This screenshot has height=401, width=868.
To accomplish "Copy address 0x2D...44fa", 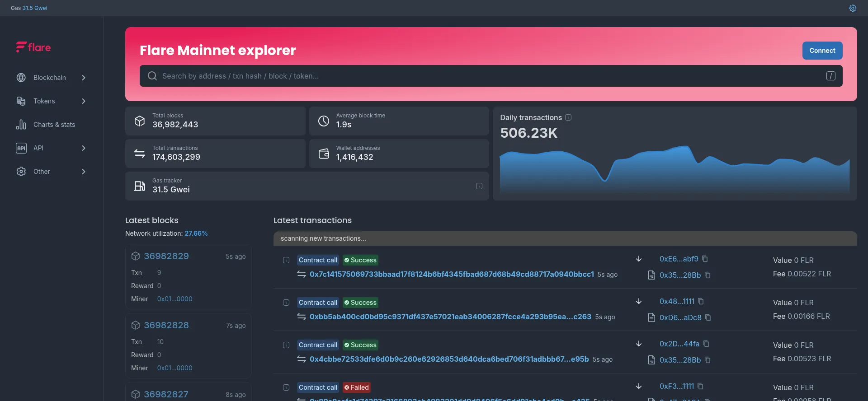I will tap(706, 344).
